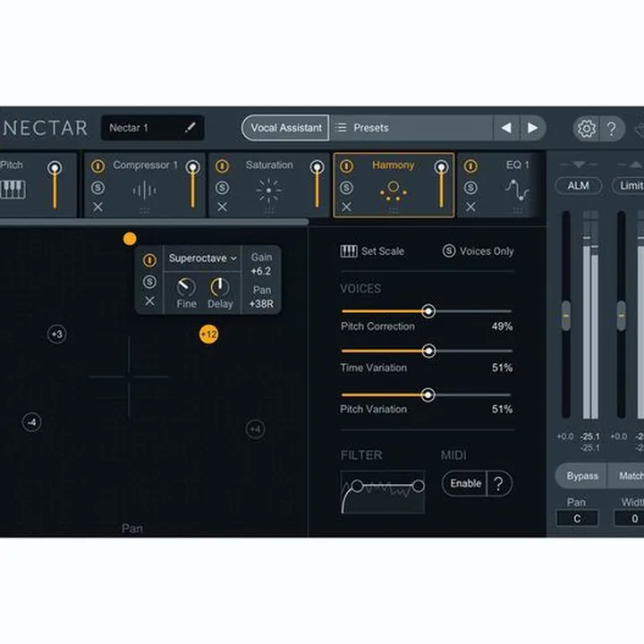Remove the Compressor 1 module
644x644 pixels.
[97, 207]
